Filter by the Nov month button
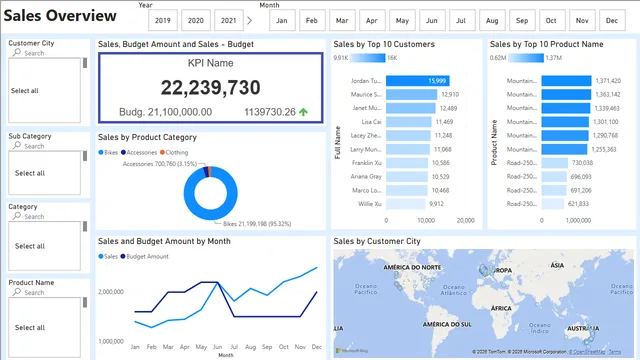This screenshot has width=640, height=360. (x=582, y=20)
